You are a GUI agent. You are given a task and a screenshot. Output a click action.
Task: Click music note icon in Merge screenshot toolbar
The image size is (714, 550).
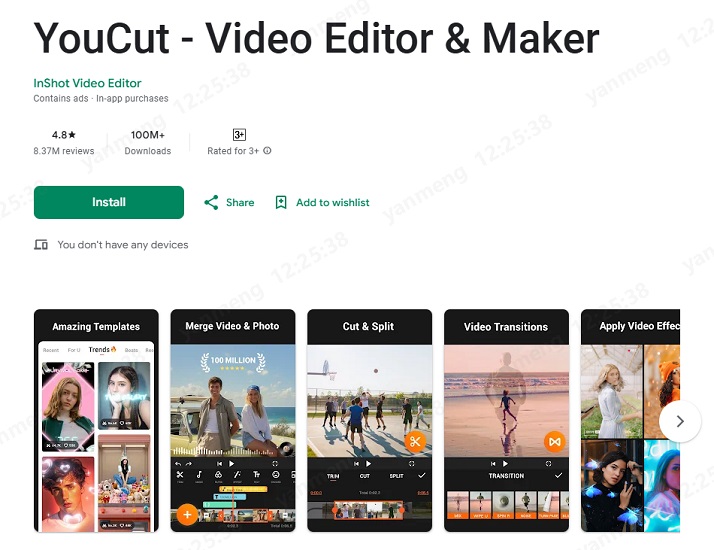click(x=199, y=475)
